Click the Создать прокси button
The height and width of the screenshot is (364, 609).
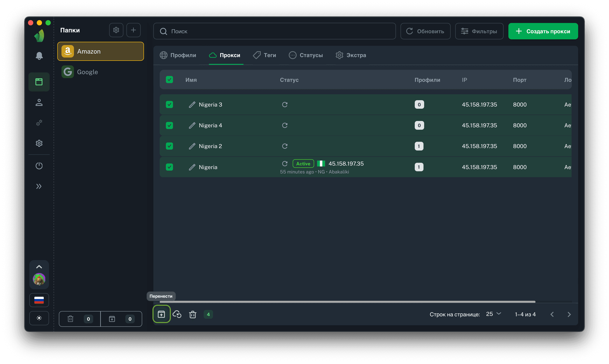[x=543, y=31]
